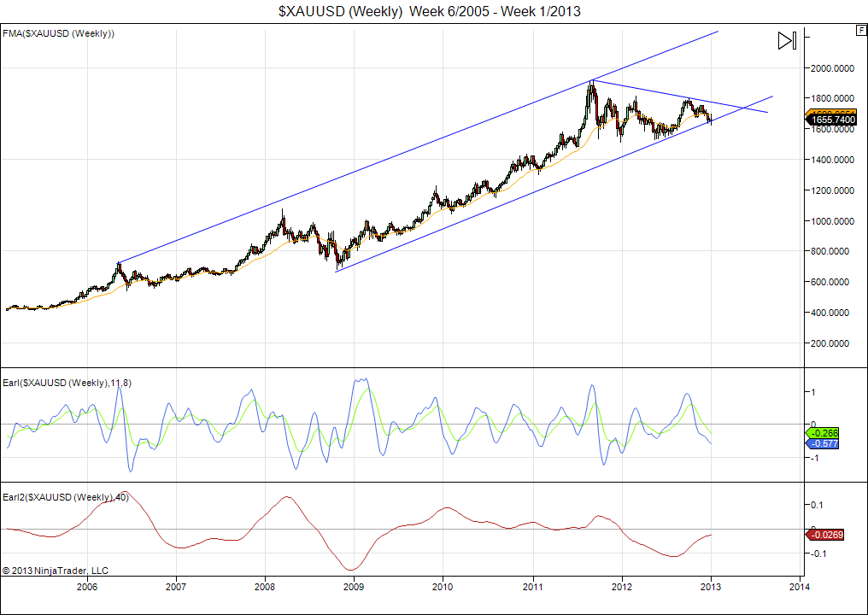868x615 pixels.
Task: Click the 2000.0000 price axis label
Action: coord(832,67)
